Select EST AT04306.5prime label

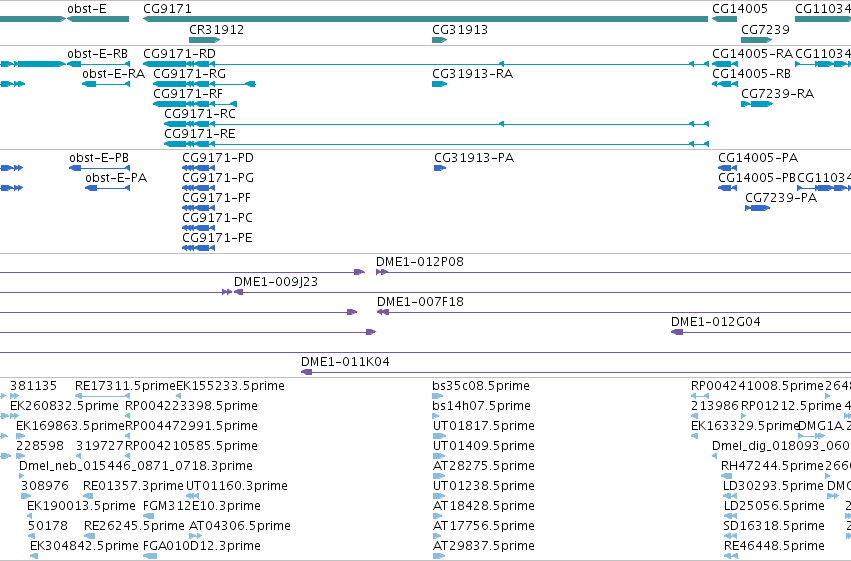click(x=240, y=527)
